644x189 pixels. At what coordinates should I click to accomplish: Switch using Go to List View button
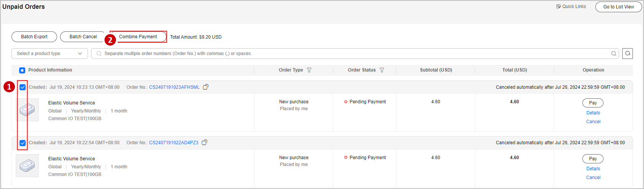(x=618, y=7)
